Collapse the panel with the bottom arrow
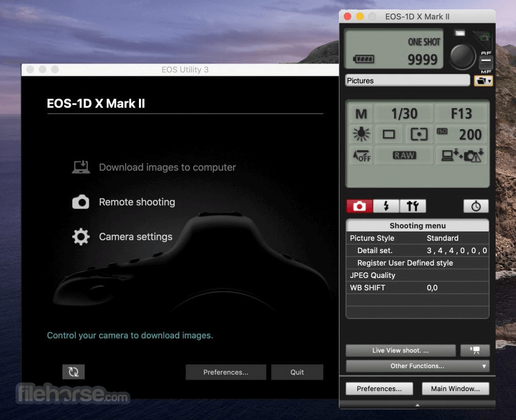This screenshot has width=516, height=420. click(417, 405)
